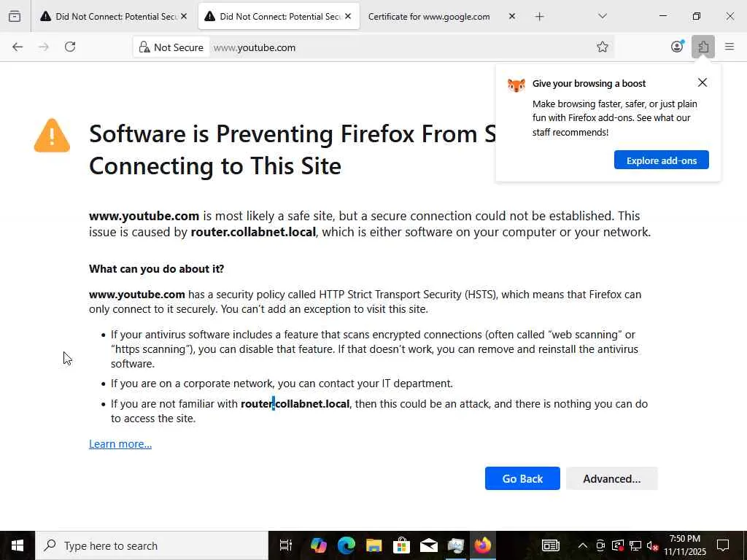
Task: Bookmark this page with star icon
Action: click(x=603, y=47)
